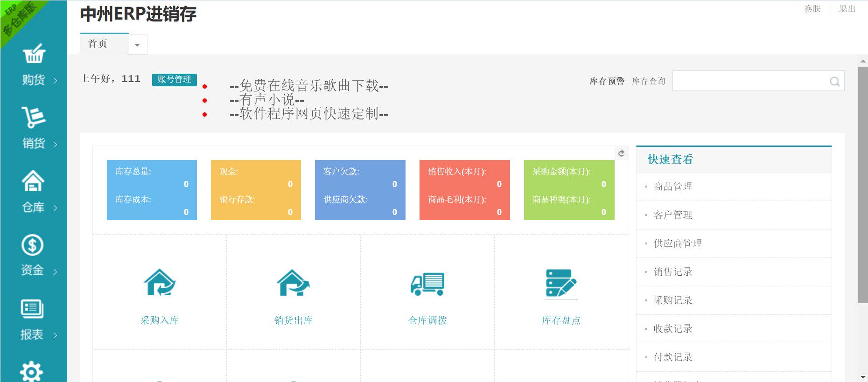Open the settings gear icon in sidebar
868x382 pixels.
pos(31,372)
